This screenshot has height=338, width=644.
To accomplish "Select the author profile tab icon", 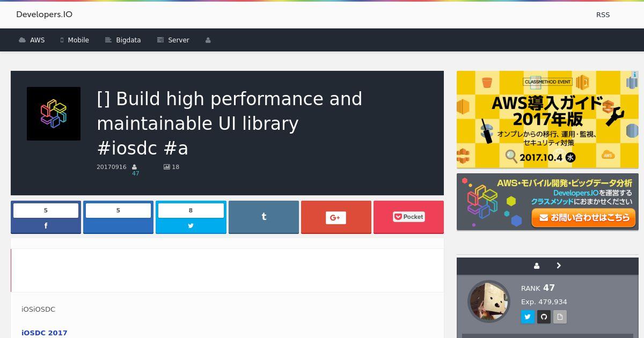I will (537, 266).
